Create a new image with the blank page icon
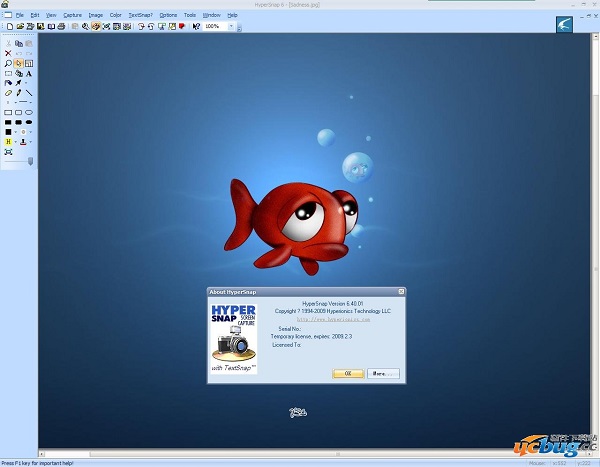The image size is (600, 467). 10,26
